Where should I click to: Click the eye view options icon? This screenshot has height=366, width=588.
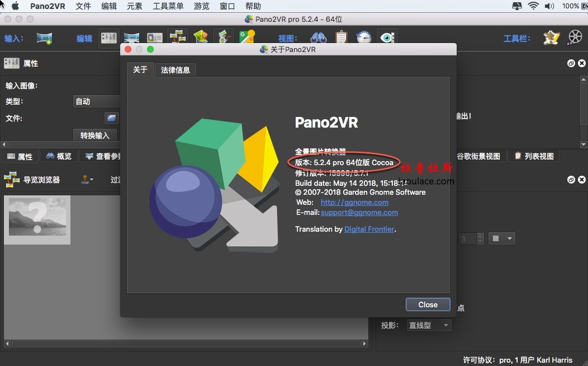point(387,37)
